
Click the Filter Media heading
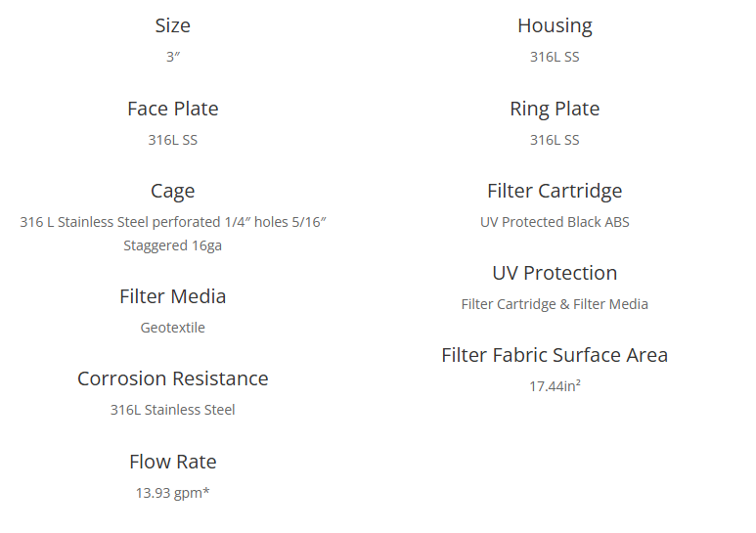click(172, 296)
